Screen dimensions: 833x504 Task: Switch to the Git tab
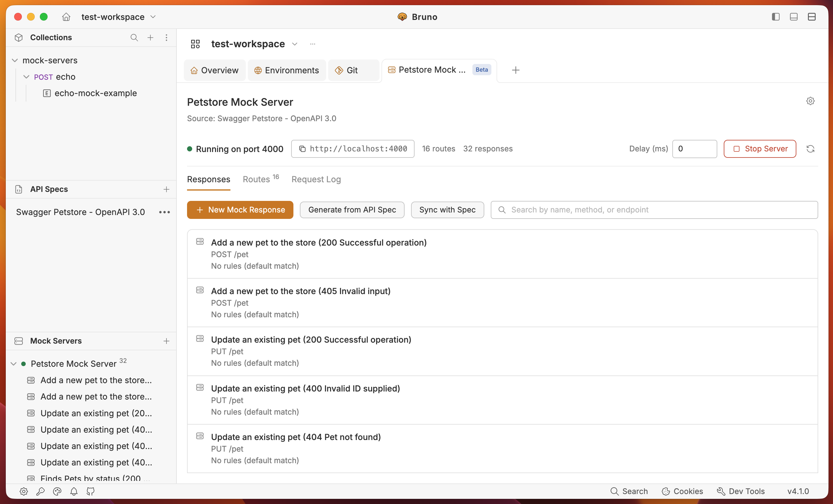tap(353, 70)
